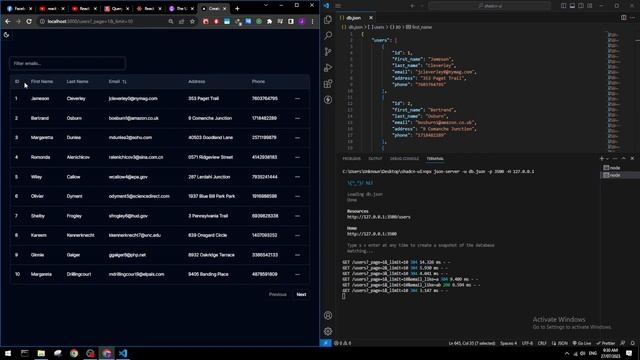The width and height of the screenshot is (640, 360).
Task: Click the Chrome address bar URL
Action: 90,21
